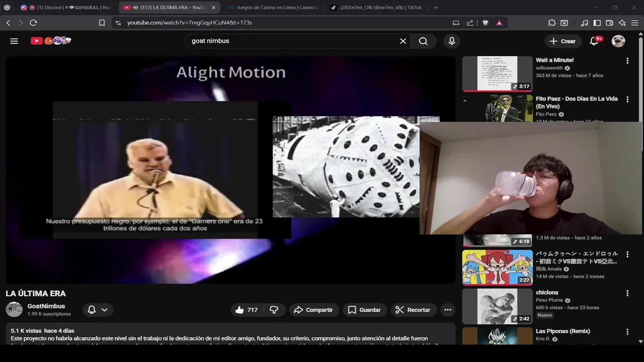Click the main video player
644x362 pixels.
pyautogui.click(x=230, y=169)
